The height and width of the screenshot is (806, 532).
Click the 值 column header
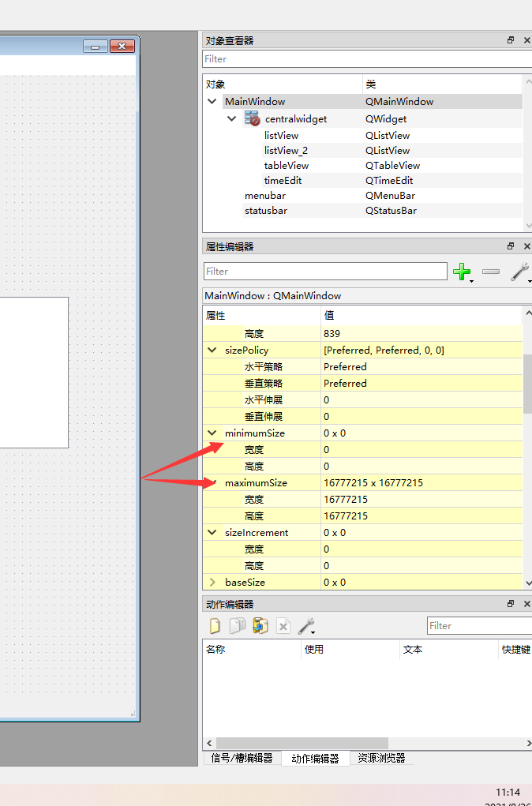click(x=421, y=316)
